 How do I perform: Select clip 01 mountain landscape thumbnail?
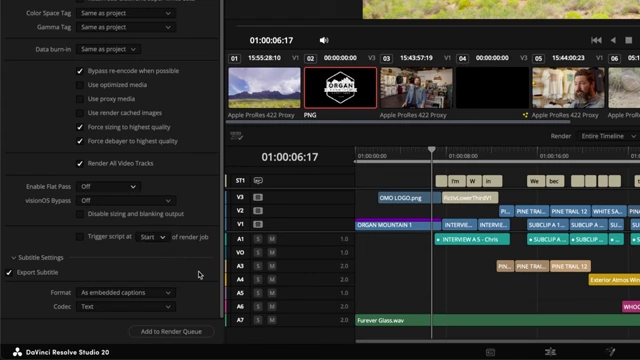[x=264, y=88]
